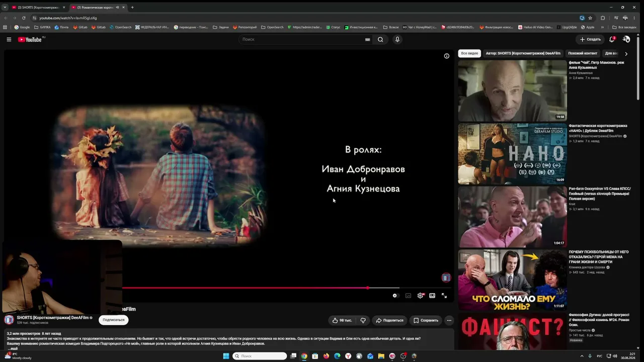Click the Сохранить save button
The height and width of the screenshot is (362, 644).
coord(426,320)
